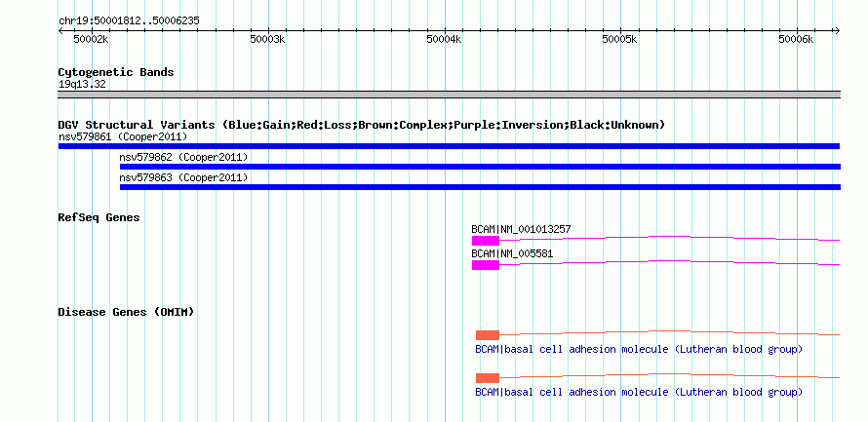Viewport: 868px width, 422px height.
Task: Open the nsv579861 (Cooper2011) label
Action: tap(123, 136)
